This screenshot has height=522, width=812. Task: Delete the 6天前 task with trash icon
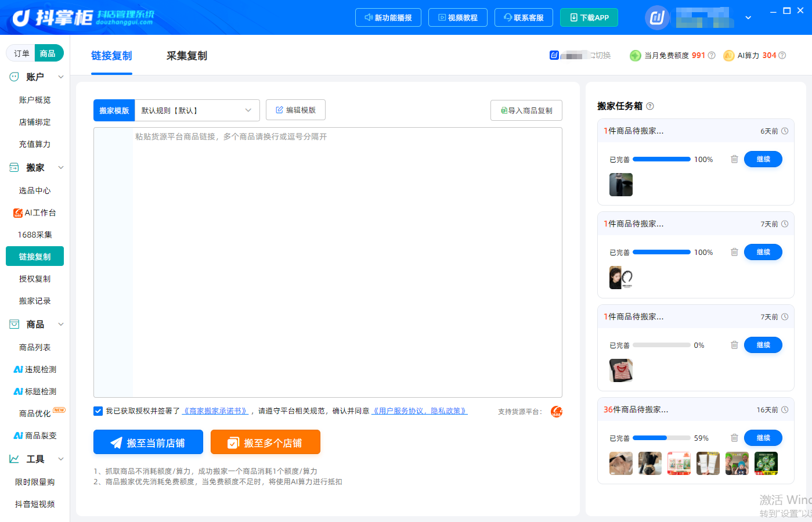734,159
